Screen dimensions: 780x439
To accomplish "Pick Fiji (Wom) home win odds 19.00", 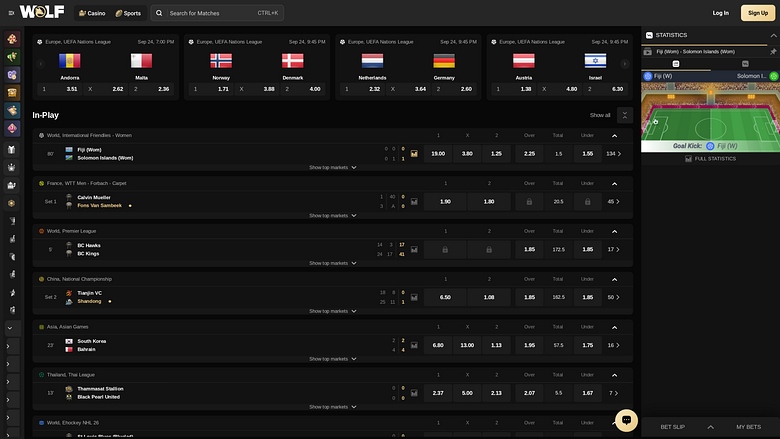I will coord(438,154).
